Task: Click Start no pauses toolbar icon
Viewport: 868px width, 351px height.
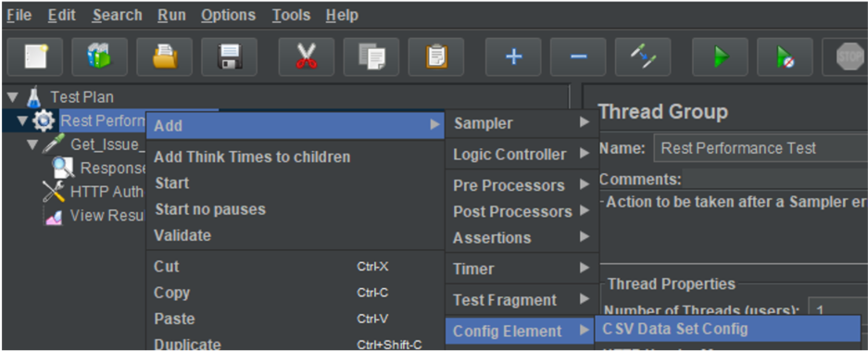Action: (x=785, y=56)
